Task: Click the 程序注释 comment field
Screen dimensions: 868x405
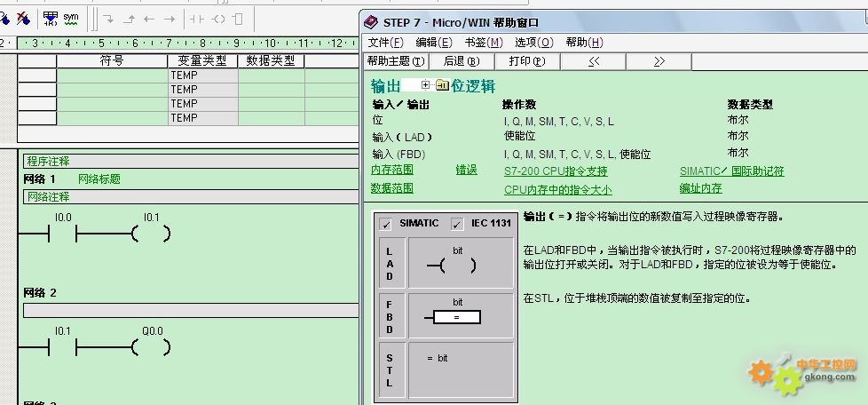Action: coord(191,162)
